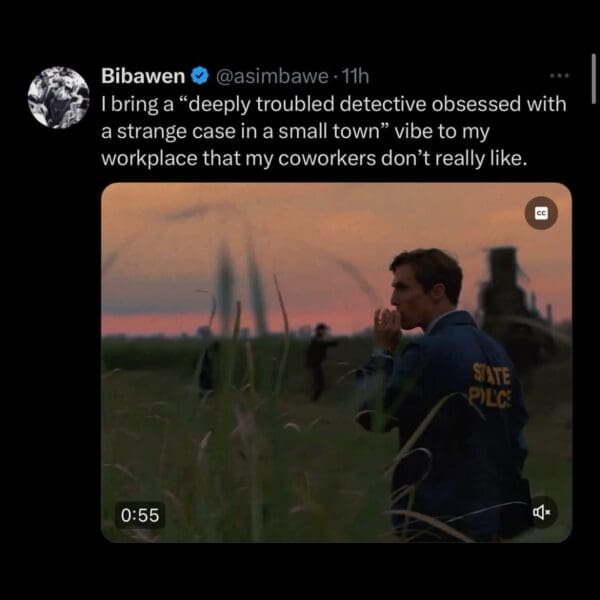Click the "strange case" words in the tweet
Image resolution: width=600 pixels, height=600 pixels.
(166, 132)
